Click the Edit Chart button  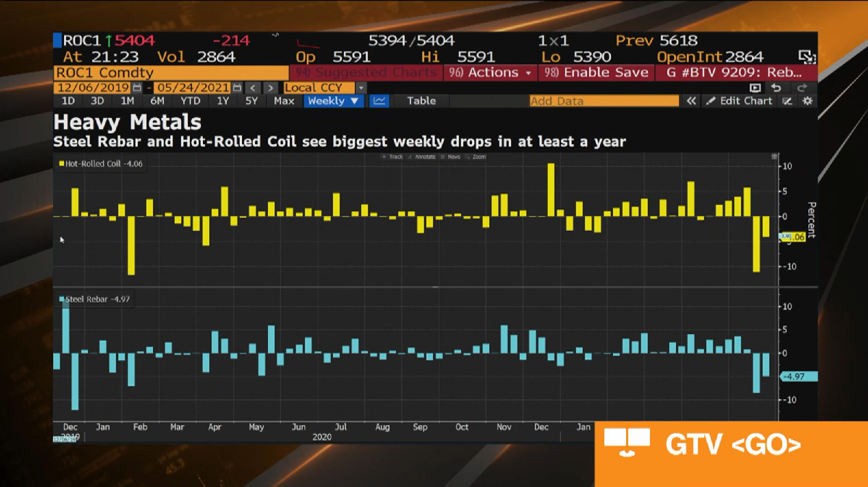point(740,101)
